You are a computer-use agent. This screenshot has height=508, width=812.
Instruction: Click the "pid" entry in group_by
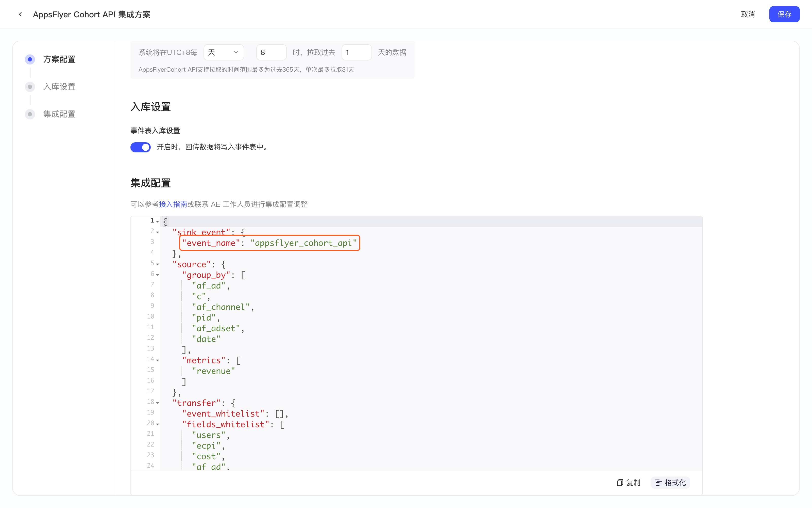pyautogui.click(x=204, y=317)
